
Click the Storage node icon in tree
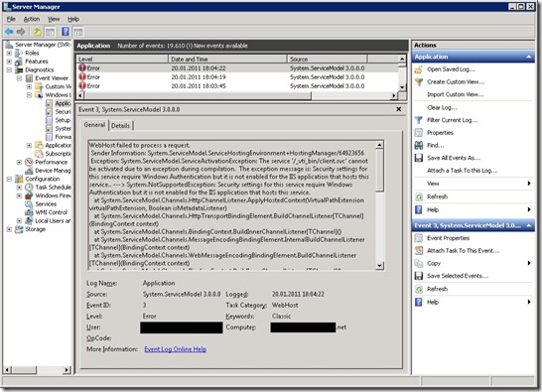coord(19,229)
